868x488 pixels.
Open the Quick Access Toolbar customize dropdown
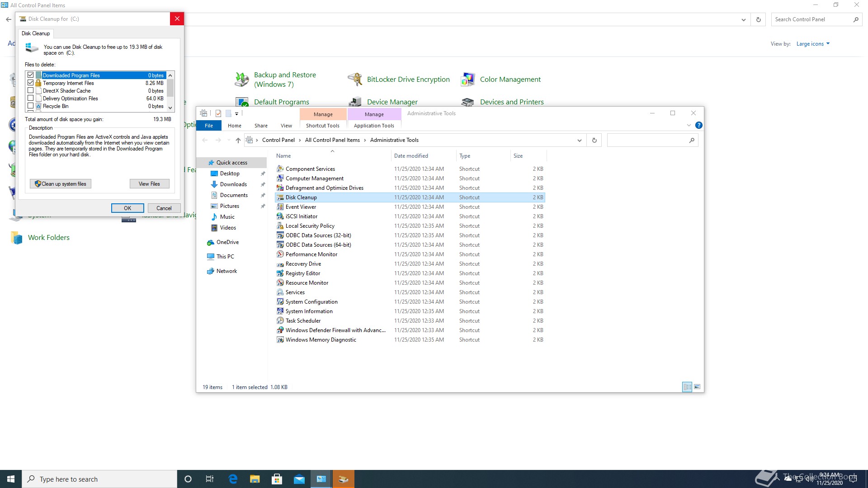coord(236,113)
